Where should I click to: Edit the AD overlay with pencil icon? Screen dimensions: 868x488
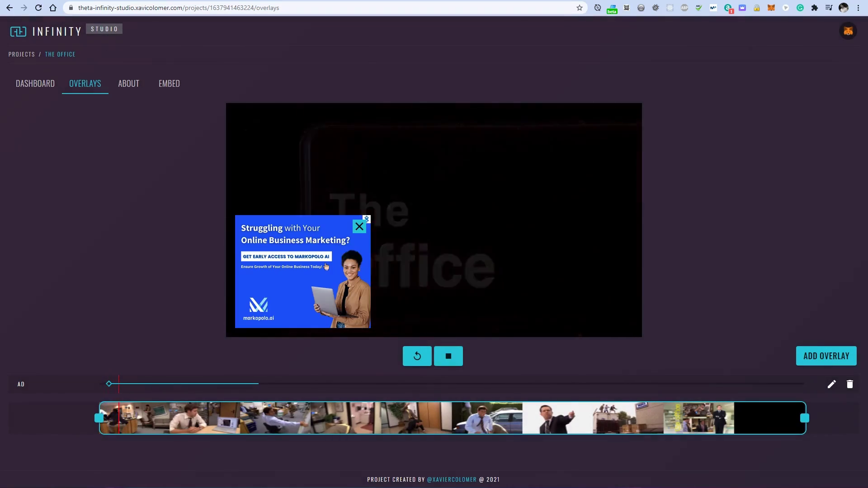[x=831, y=384]
